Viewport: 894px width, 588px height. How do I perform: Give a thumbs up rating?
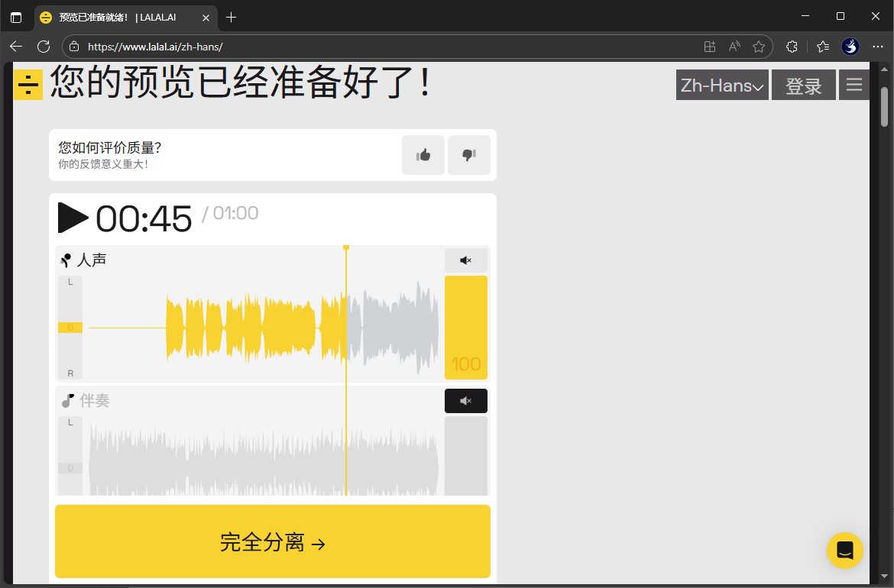[x=423, y=154]
